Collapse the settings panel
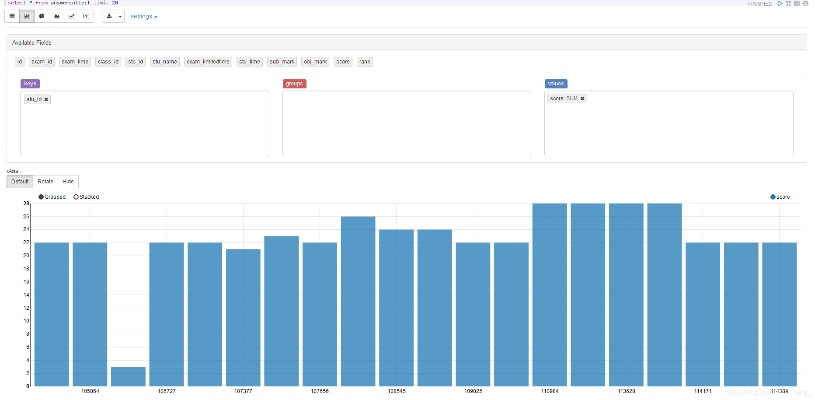815x400 pixels. pyautogui.click(x=144, y=17)
